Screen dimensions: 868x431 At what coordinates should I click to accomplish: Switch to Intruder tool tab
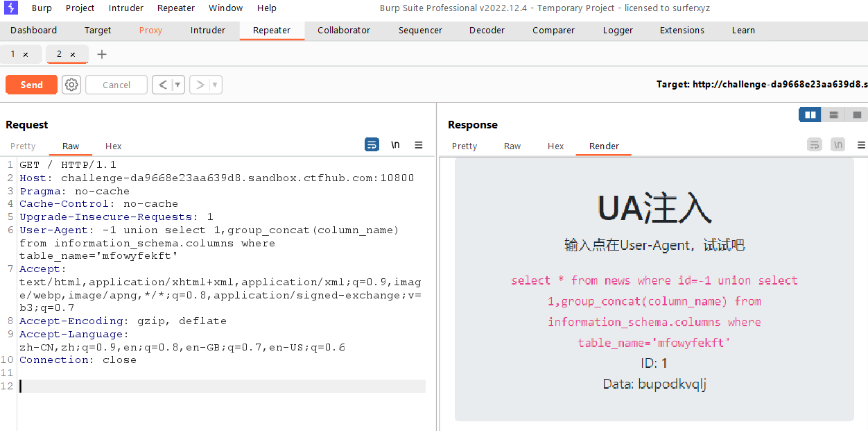coord(208,31)
